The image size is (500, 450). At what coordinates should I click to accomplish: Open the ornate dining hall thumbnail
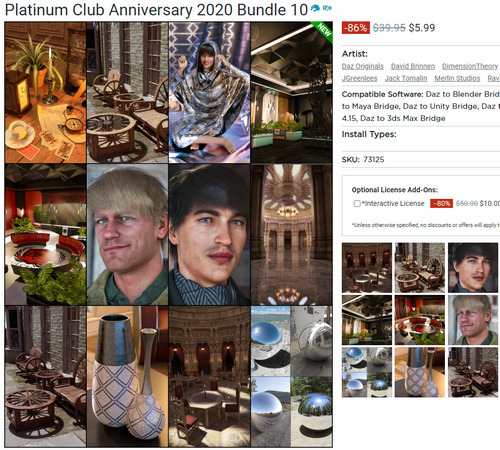point(367,268)
